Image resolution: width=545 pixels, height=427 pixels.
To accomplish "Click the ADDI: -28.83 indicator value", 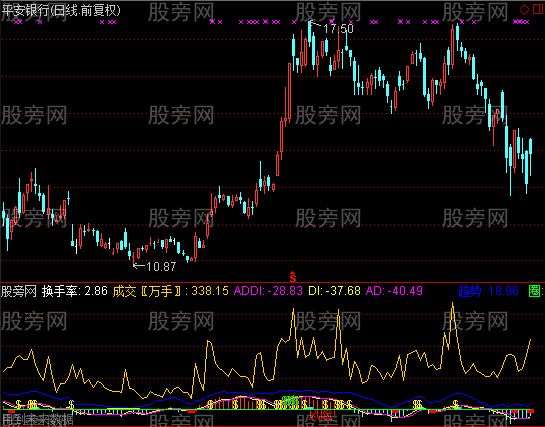I will [268, 291].
